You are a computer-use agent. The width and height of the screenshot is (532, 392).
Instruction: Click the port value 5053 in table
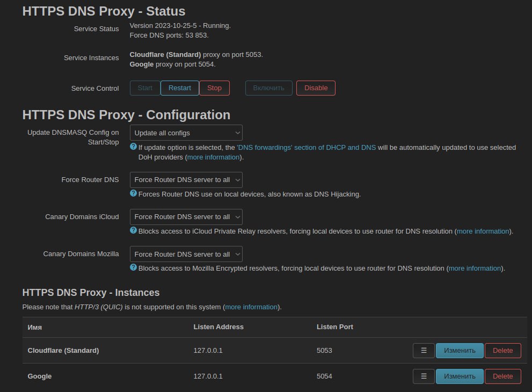point(324,351)
